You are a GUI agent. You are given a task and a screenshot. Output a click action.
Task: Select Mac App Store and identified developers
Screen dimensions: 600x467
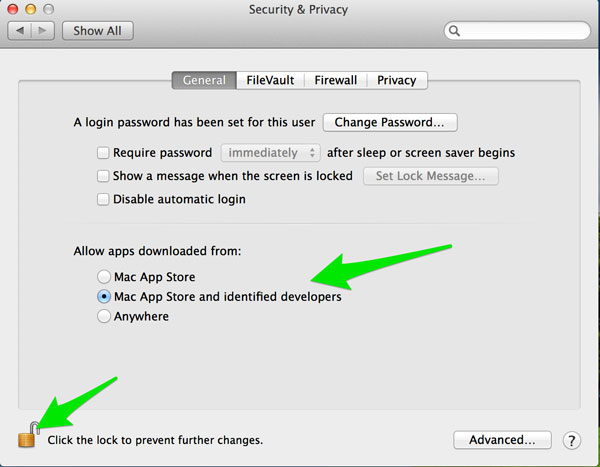click(x=104, y=297)
